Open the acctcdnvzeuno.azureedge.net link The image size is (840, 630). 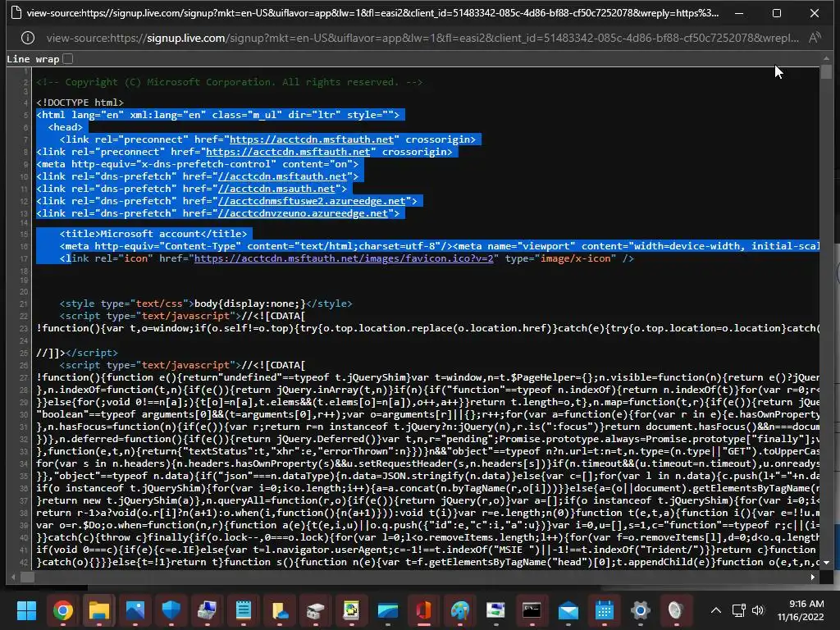(303, 213)
